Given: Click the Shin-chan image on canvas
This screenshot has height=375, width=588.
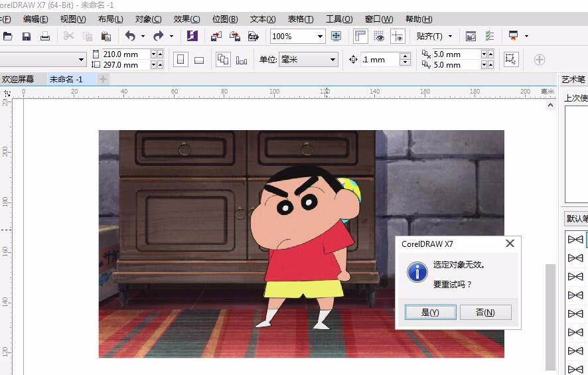Looking at the screenshot, I should [x=301, y=244].
